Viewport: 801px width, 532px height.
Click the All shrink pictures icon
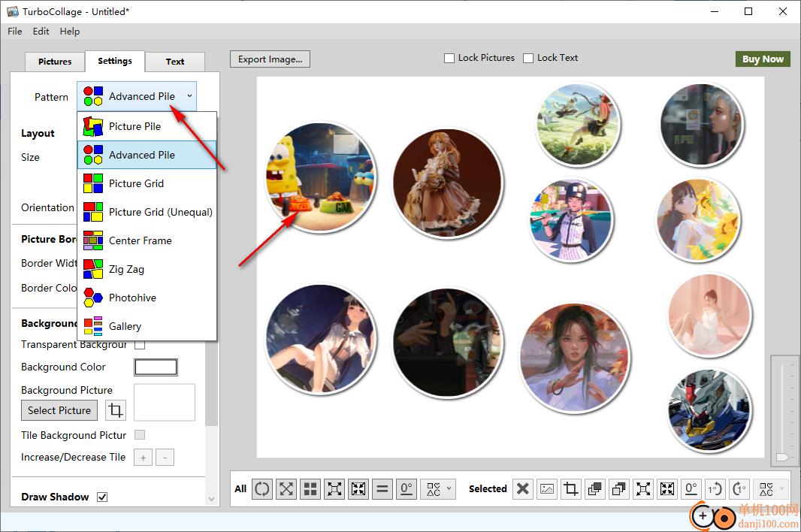coord(358,489)
